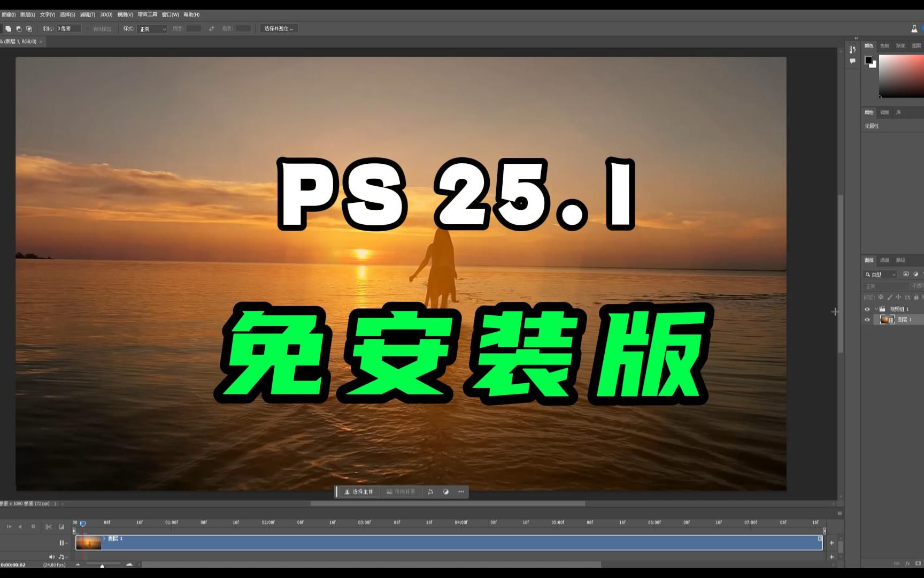Toggle lock position icon
The height and width of the screenshot is (578, 924).
(x=898, y=297)
